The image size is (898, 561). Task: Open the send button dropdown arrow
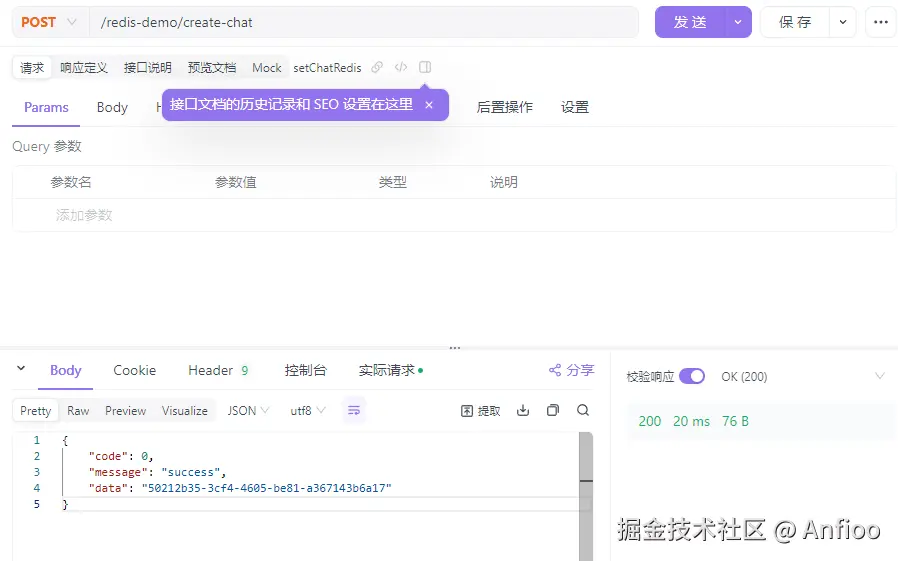click(x=738, y=22)
